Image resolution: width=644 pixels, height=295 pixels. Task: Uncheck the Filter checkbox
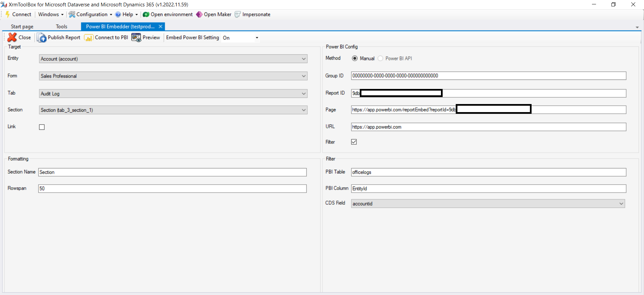tap(354, 142)
